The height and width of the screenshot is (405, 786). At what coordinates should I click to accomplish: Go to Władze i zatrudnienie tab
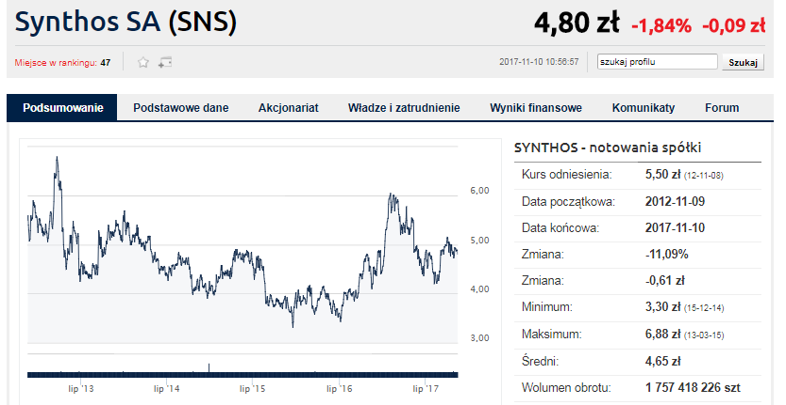[x=404, y=108]
